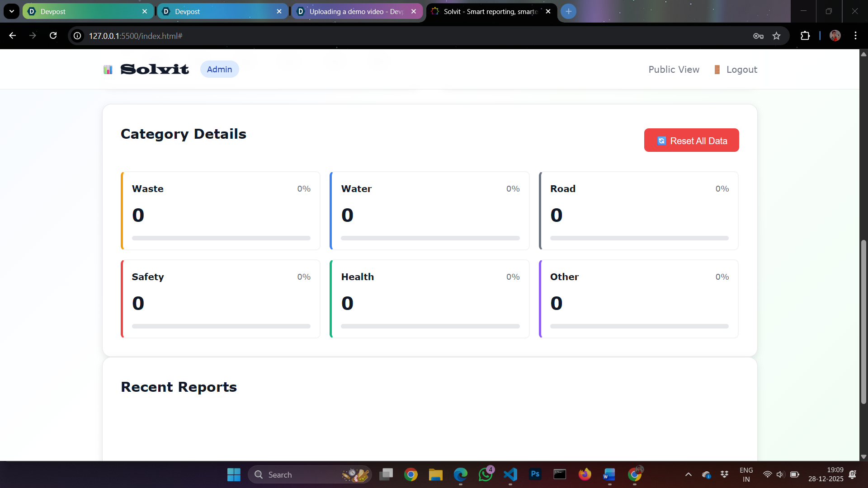The height and width of the screenshot is (488, 868).
Task: Open Microsoft Word from the taskbar
Action: [x=609, y=474]
